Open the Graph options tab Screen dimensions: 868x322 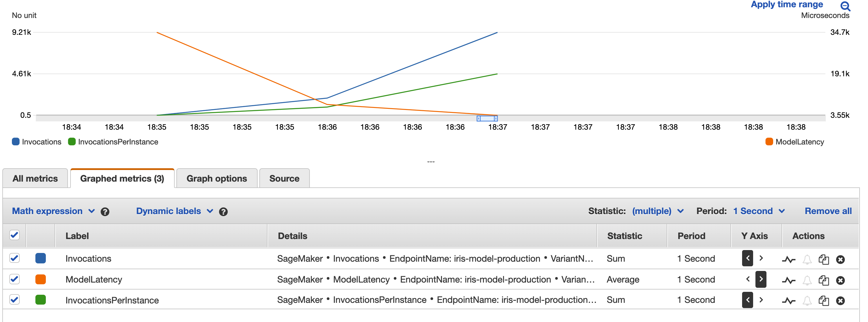point(217,178)
